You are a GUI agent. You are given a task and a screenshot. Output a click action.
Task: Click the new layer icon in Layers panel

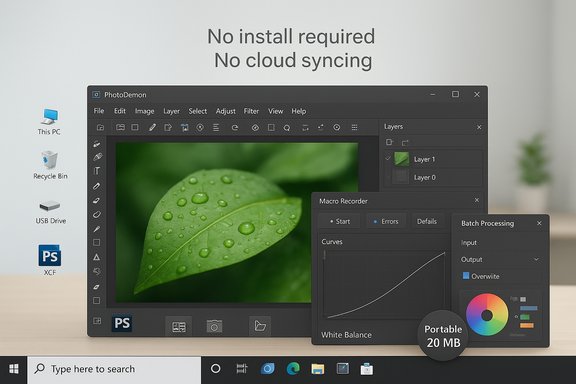tap(389, 142)
